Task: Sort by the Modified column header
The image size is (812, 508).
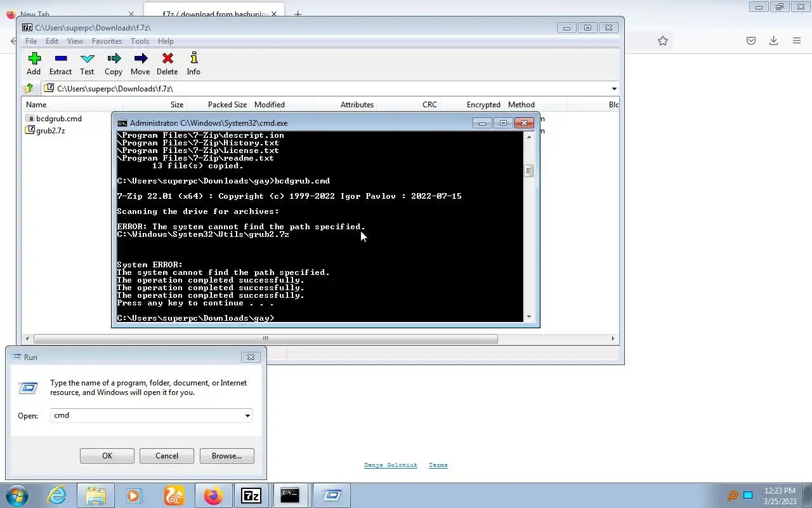Action: pos(282,105)
